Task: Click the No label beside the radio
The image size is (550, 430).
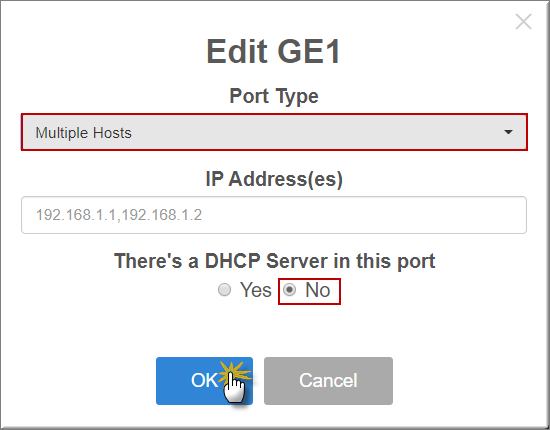Action: click(318, 290)
